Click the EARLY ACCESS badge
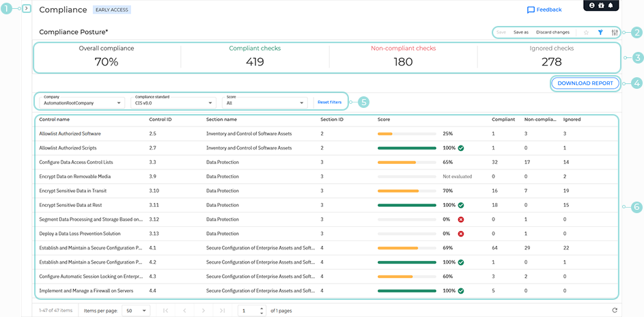This screenshot has width=644, height=317. [112, 10]
